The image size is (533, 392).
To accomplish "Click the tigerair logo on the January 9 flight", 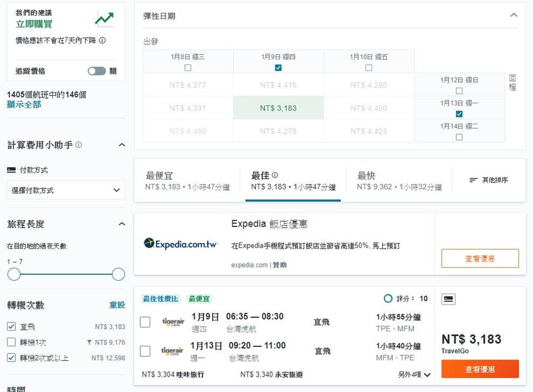I will tap(172, 322).
